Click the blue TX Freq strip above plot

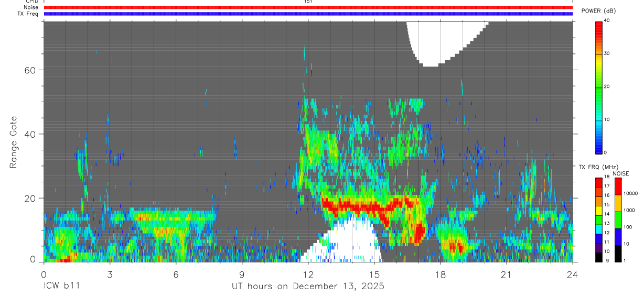click(x=308, y=14)
